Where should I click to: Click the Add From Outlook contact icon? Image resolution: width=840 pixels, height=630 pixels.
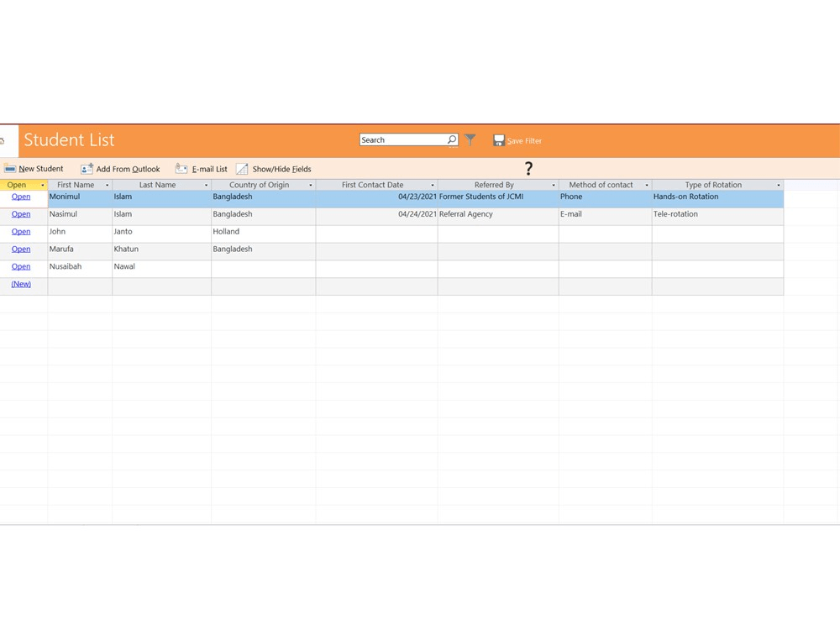87,169
